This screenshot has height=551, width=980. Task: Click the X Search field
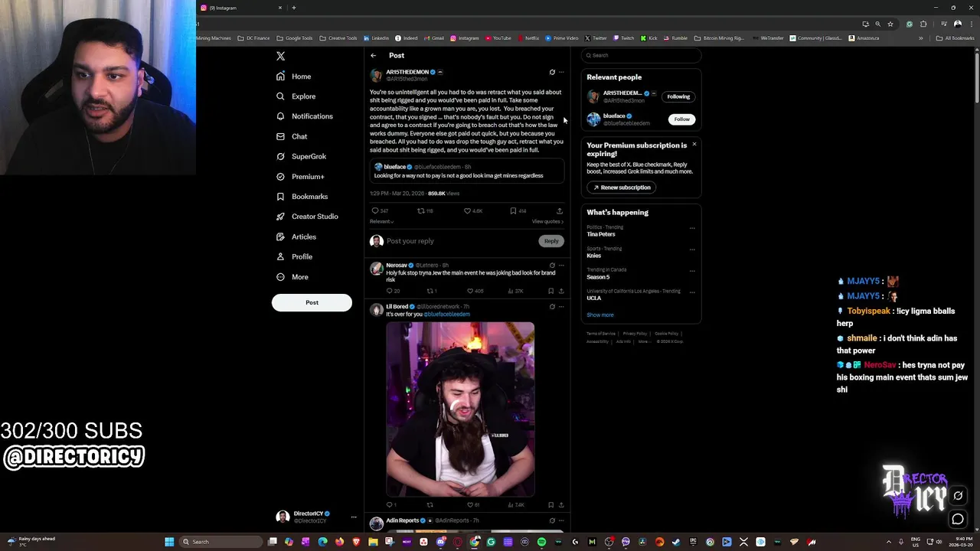point(641,55)
